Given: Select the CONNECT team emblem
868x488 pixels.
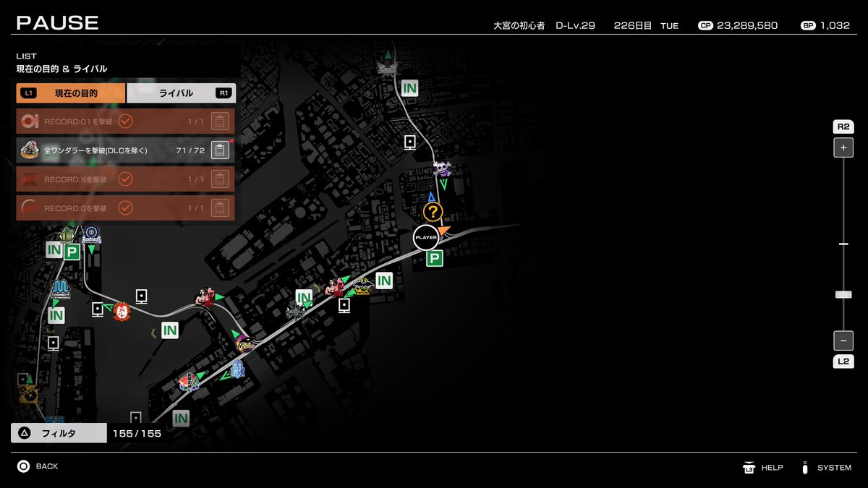Looking at the screenshot, I should tap(60, 291).
